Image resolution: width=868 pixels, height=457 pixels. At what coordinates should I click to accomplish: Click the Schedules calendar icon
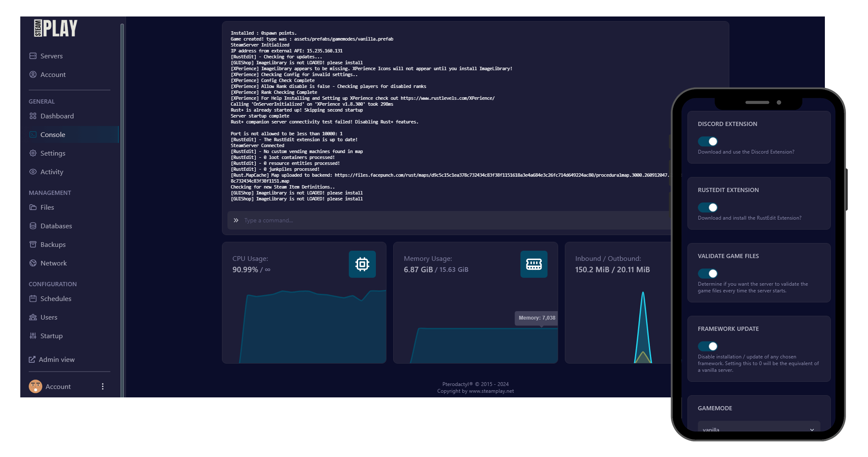pos(33,298)
